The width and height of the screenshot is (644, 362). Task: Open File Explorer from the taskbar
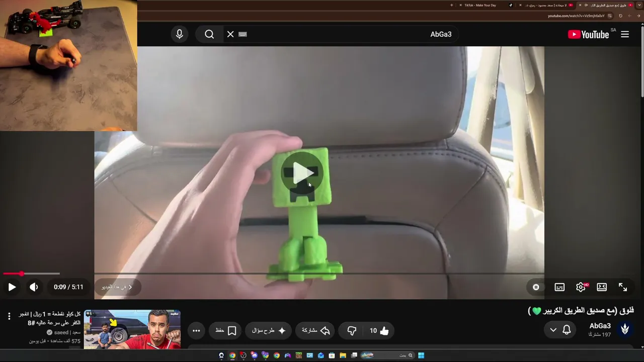coord(343,355)
